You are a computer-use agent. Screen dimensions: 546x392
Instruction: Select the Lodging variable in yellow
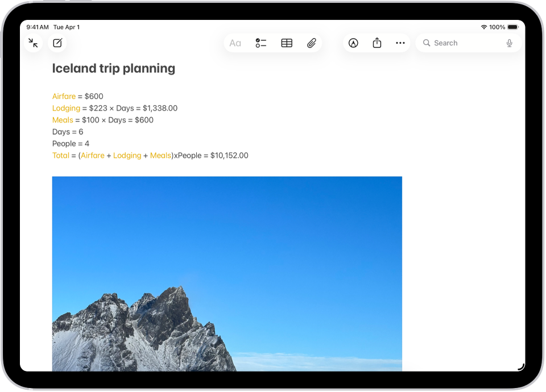pos(66,108)
